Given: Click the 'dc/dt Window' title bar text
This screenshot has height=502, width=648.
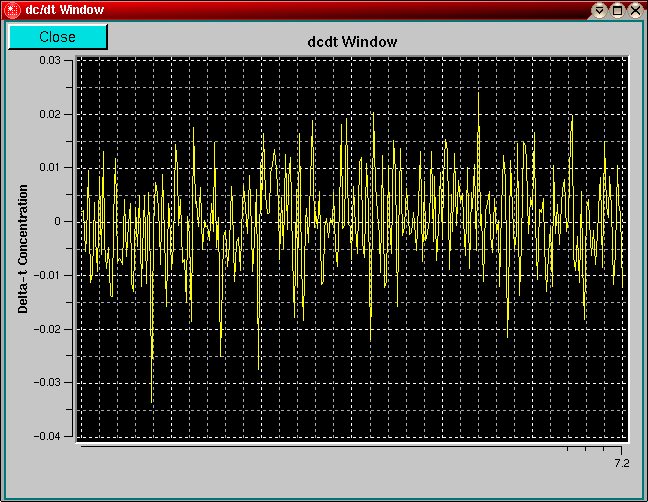Looking at the screenshot, I should 65,10.
